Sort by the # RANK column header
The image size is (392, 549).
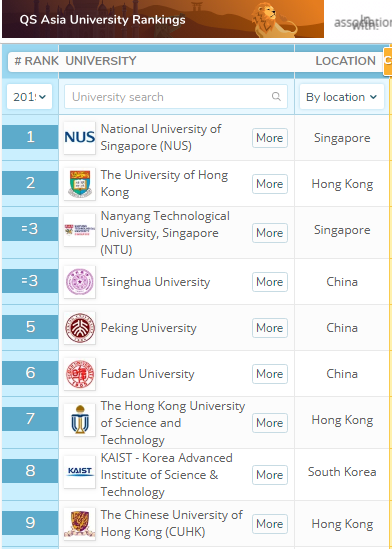pos(36,61)
